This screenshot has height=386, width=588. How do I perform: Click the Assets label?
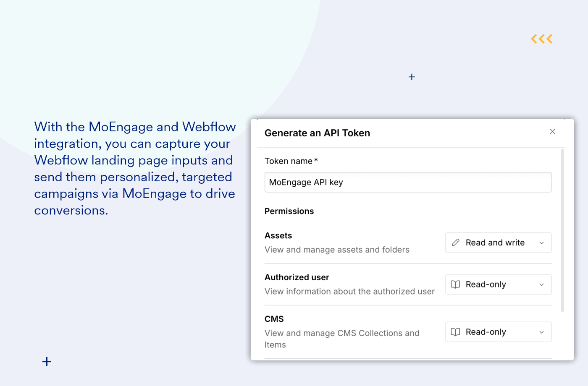click(x=278, y=235)
